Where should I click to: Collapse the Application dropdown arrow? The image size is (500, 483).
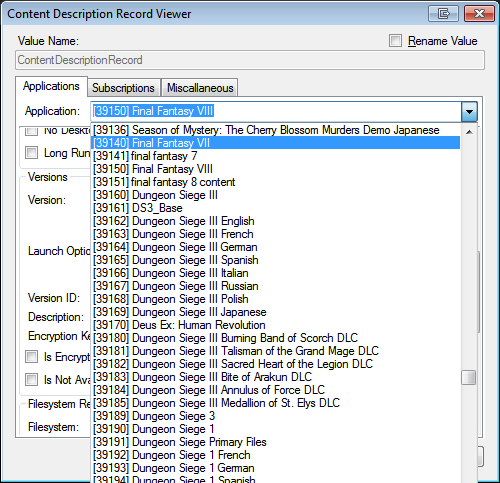[469, 112]
